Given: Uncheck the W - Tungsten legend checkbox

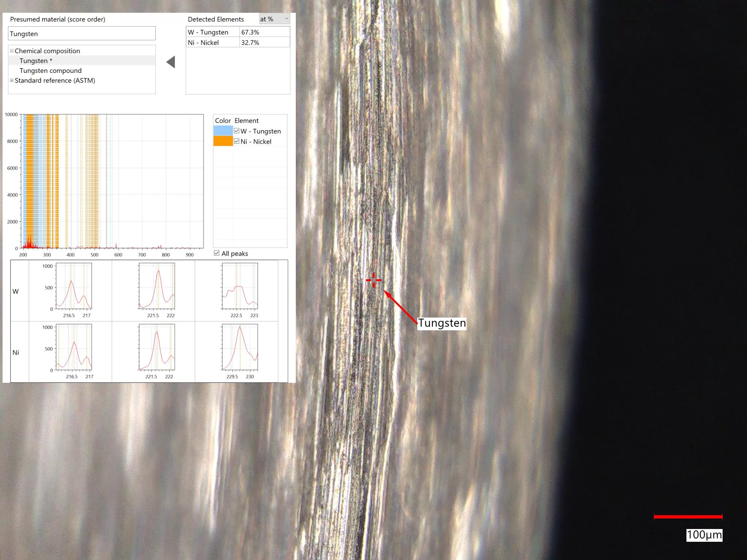Looking at the screenshot, I should point(237,131).
